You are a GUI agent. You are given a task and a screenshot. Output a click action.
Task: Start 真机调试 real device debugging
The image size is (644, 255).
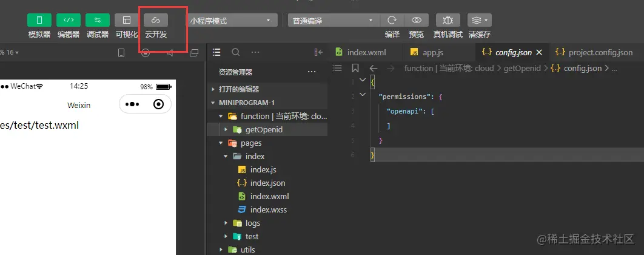point(448,20)
